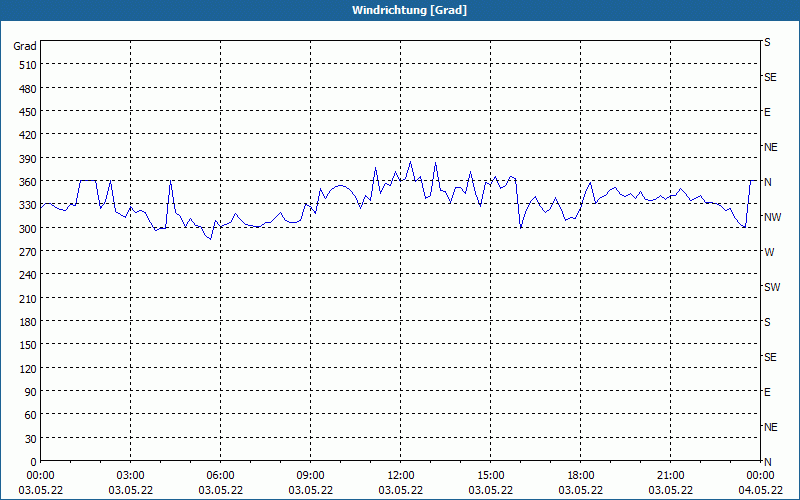
Task: Select the 06:00 time axis label
Action: pos(220,476)
